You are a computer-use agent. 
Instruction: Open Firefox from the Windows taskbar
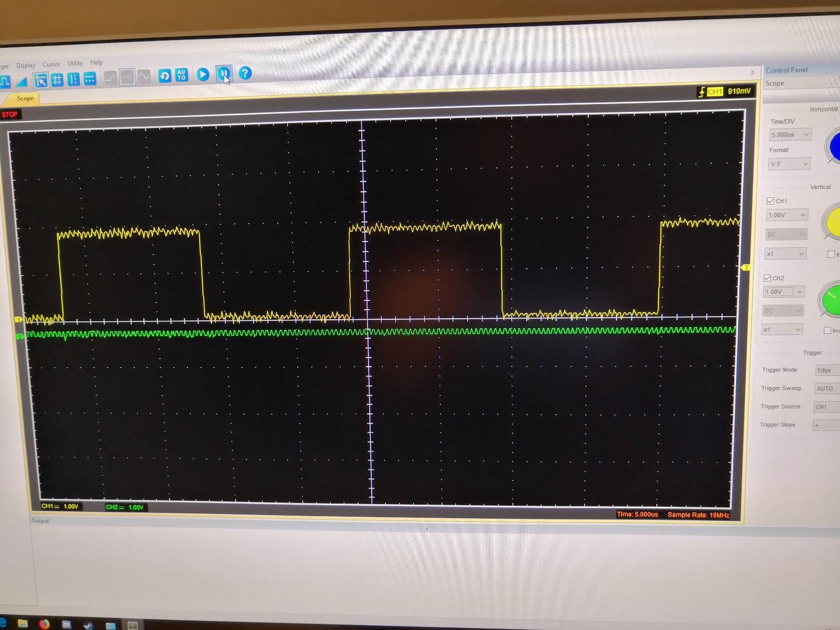[x=44, y=624]
